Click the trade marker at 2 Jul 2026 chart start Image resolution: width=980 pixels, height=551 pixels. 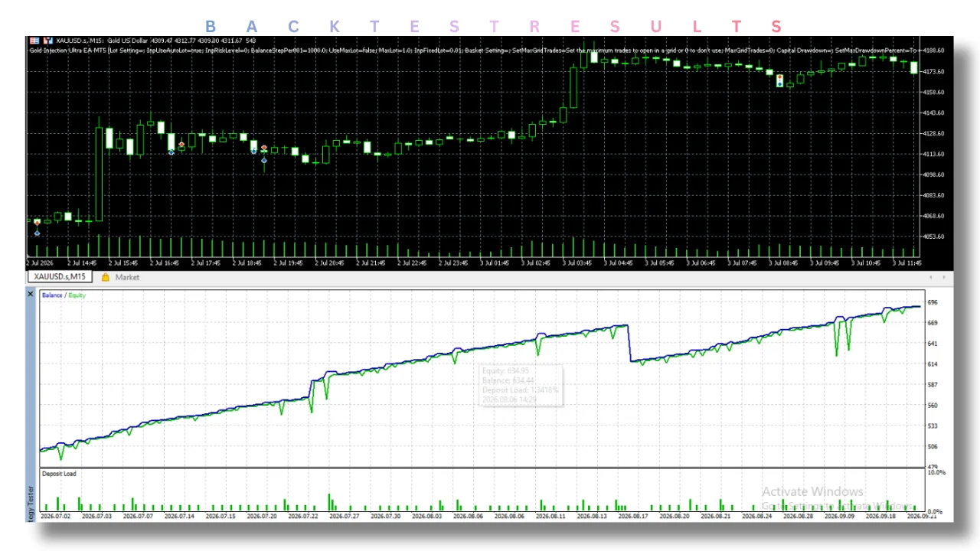tap(37, 222)
